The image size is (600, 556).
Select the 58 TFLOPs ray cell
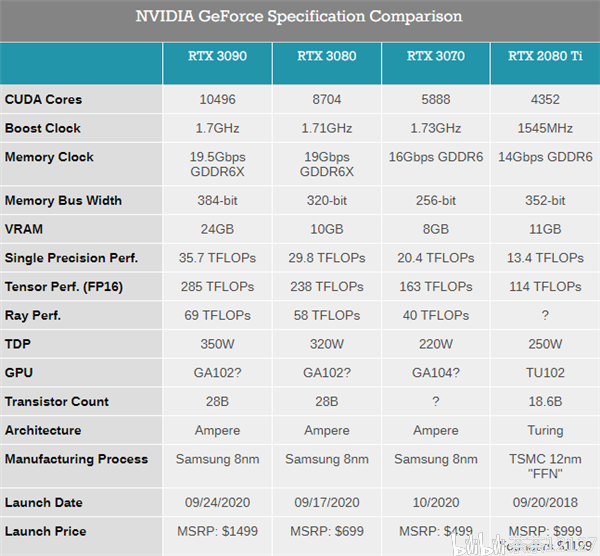click(x=327, y=315)
